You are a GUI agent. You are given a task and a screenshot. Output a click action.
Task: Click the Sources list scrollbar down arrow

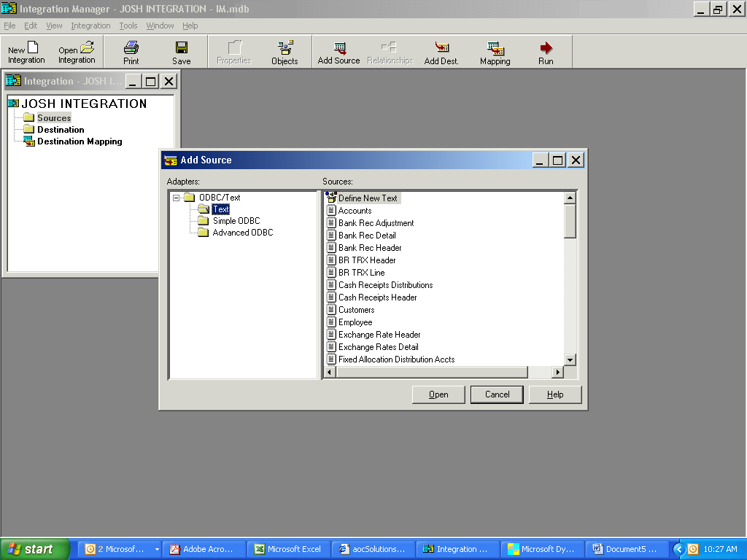(x=570, y=359)
